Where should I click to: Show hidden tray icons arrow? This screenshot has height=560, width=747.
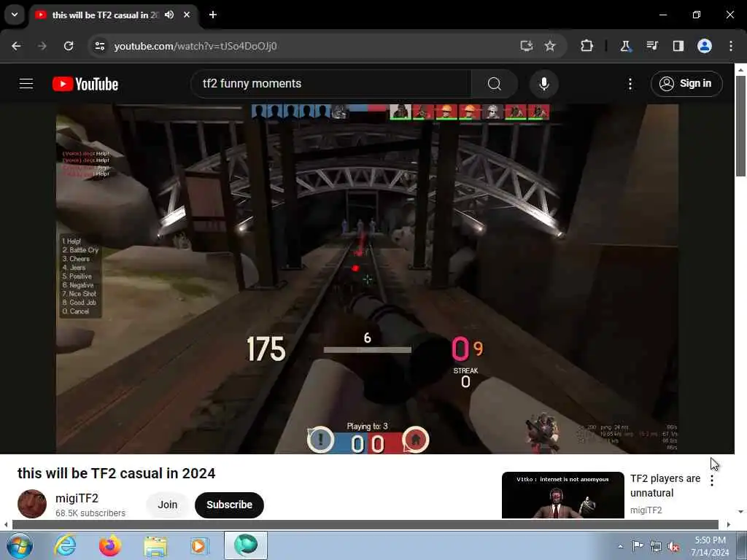pyautogui.click(x=620, y=546)
